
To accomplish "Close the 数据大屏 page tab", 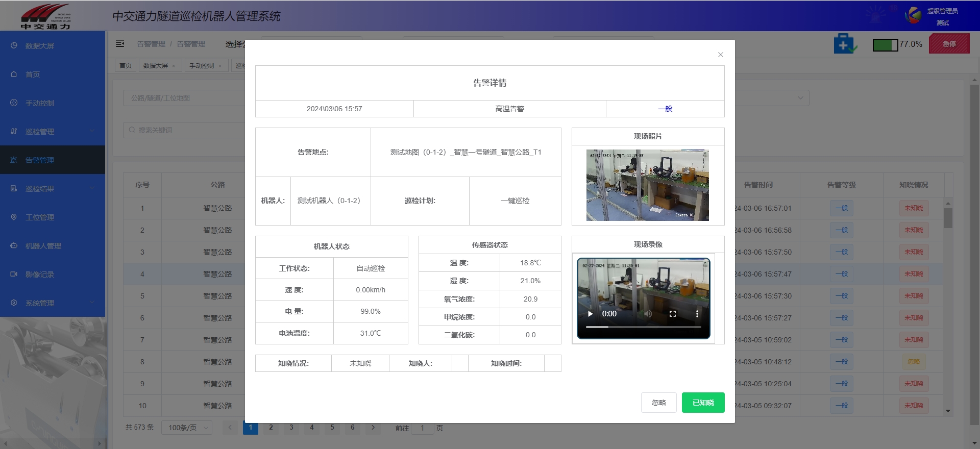I will pos(174,66).
